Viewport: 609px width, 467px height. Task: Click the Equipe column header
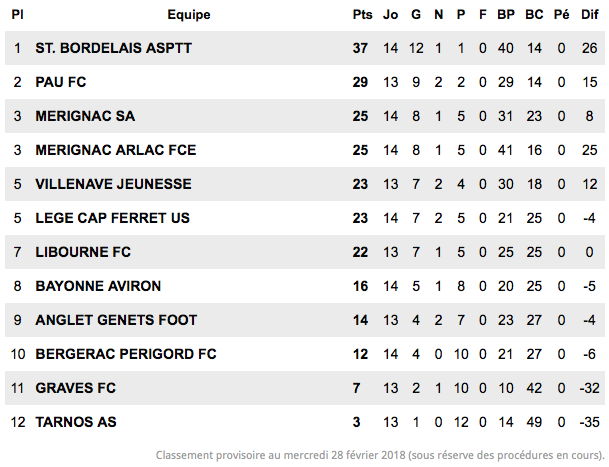pos(189,15)
